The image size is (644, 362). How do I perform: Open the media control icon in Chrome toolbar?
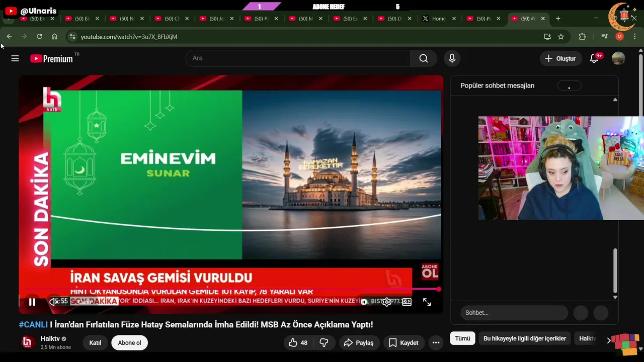pos(605,37)
